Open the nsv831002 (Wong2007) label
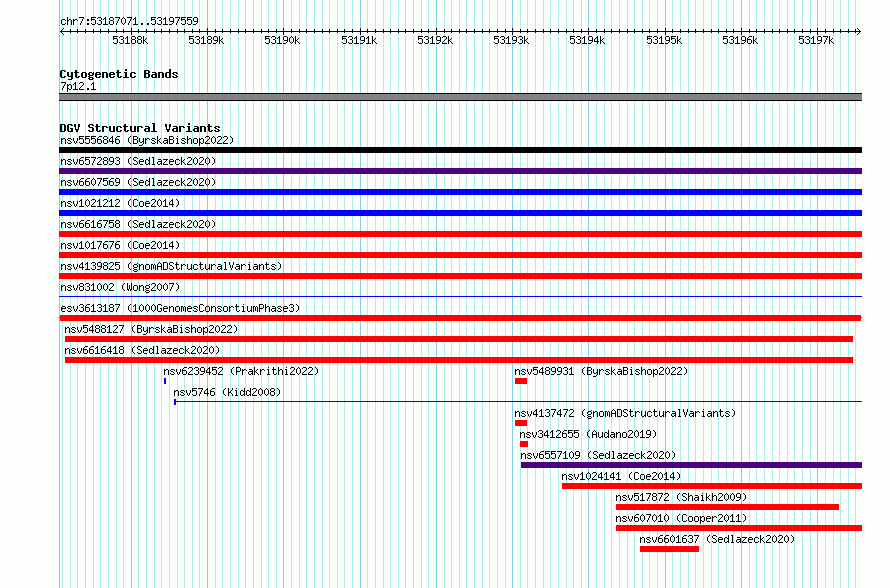 (x=120, y=287)
